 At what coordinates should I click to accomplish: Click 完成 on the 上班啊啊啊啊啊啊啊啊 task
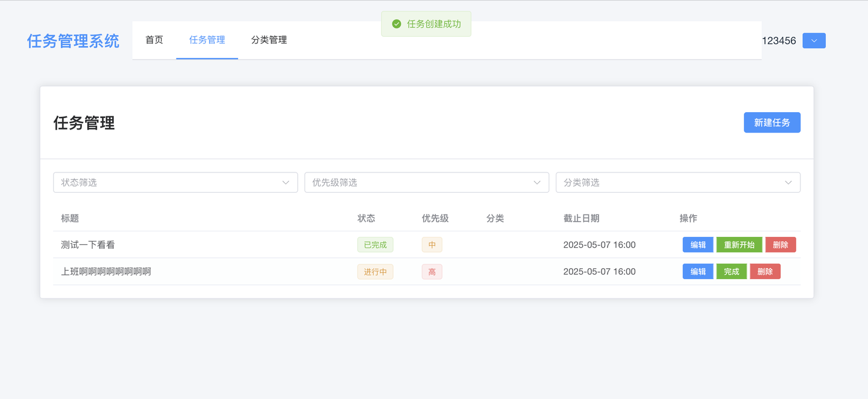[731, 271]
